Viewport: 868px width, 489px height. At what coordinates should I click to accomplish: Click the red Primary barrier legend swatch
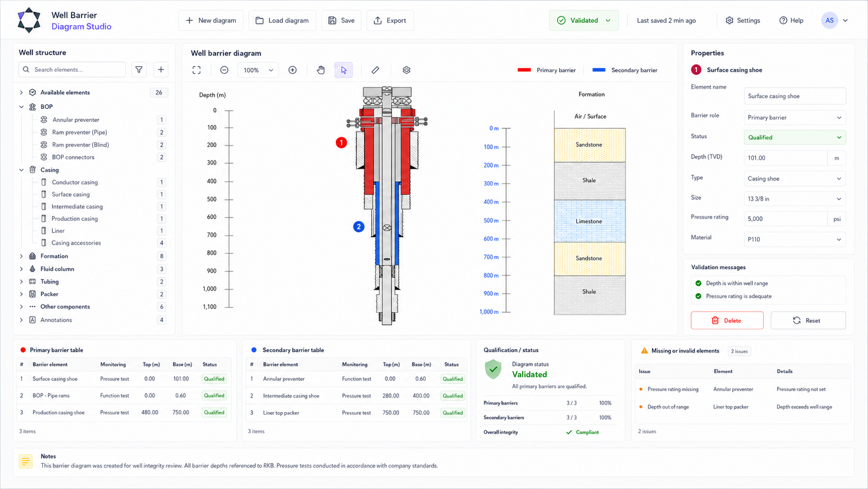[524, 70]
